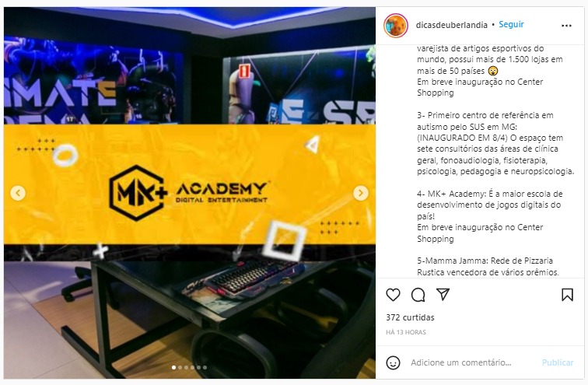Screen dimensions: 588x385
Task: Click the MK+ Academy caption paragraph
Action: [x=490, y=216]
